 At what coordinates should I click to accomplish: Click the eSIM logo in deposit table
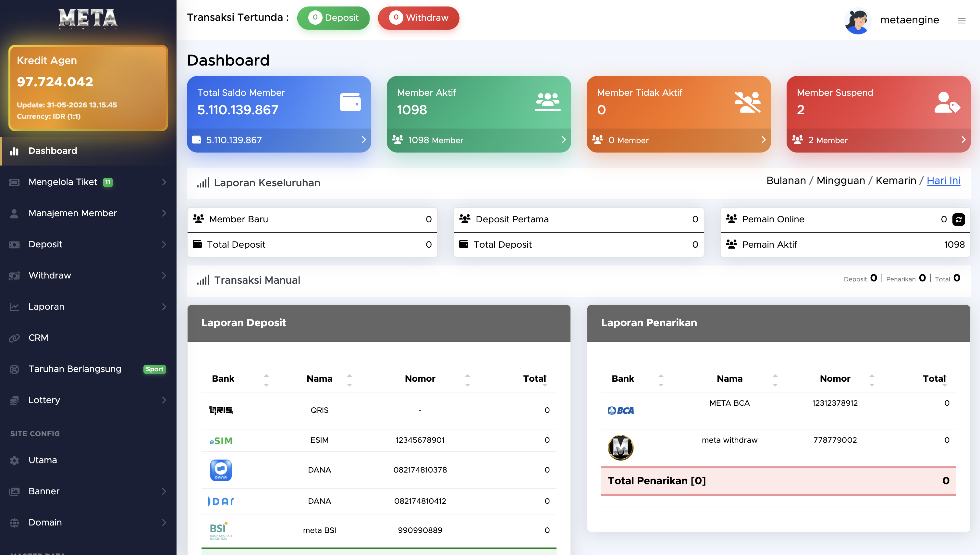tap(221, 441)
